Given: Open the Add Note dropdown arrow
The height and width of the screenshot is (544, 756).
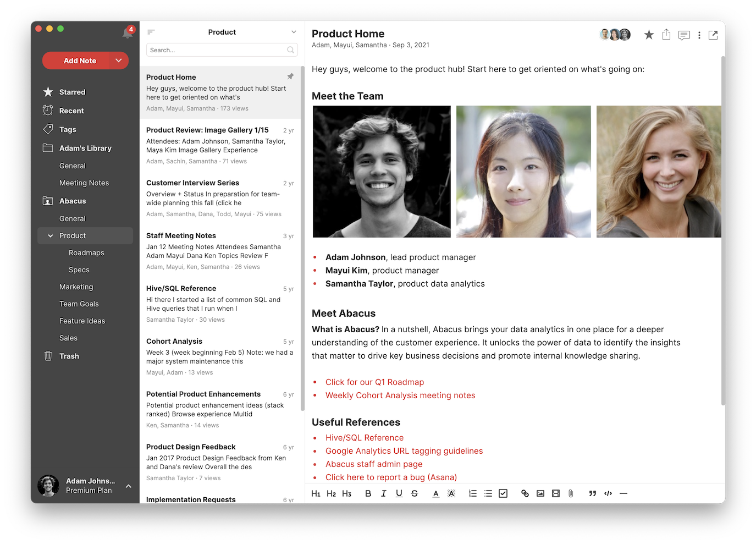Looking at the screenshot, I should (x=119, y=61).
